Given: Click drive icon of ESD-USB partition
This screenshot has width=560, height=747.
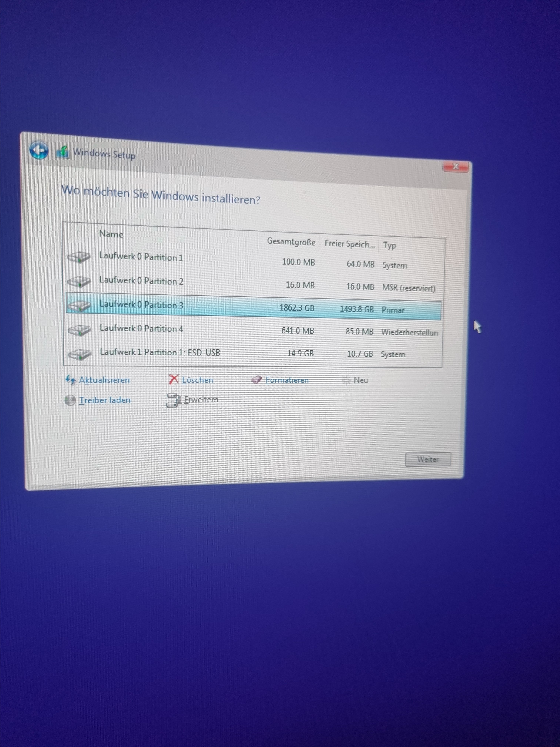Looking at the screenshot, I should point(79,354).
